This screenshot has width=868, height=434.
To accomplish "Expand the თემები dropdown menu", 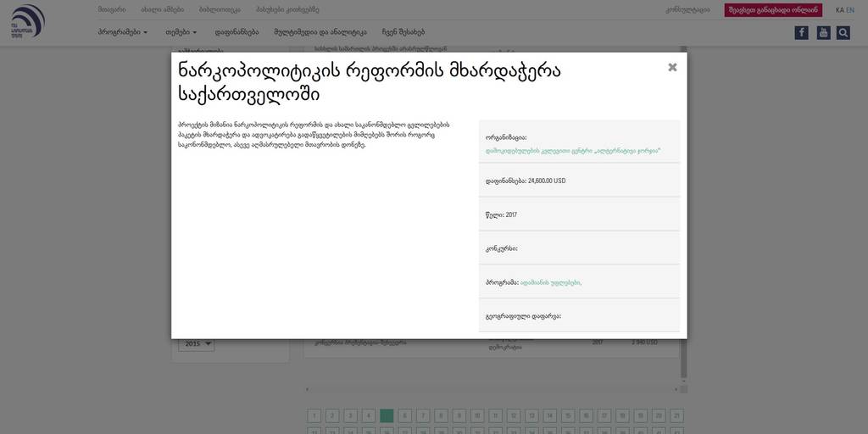I will click(x=181, y=32).
